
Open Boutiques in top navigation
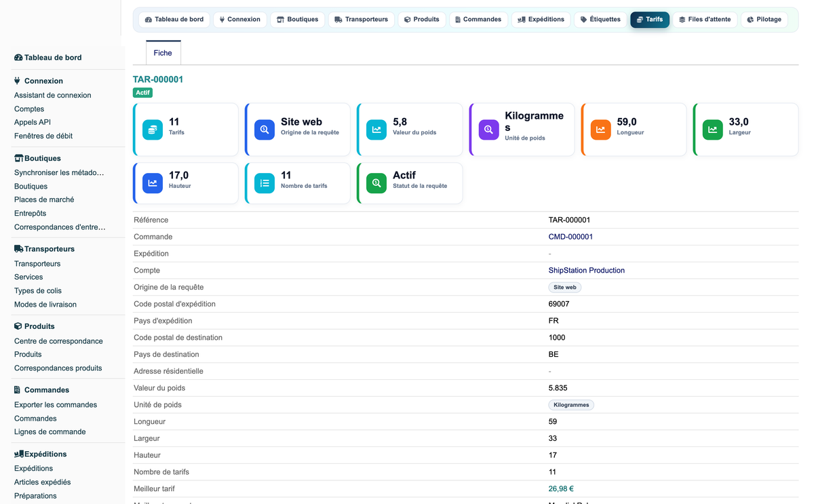point(297,20)
